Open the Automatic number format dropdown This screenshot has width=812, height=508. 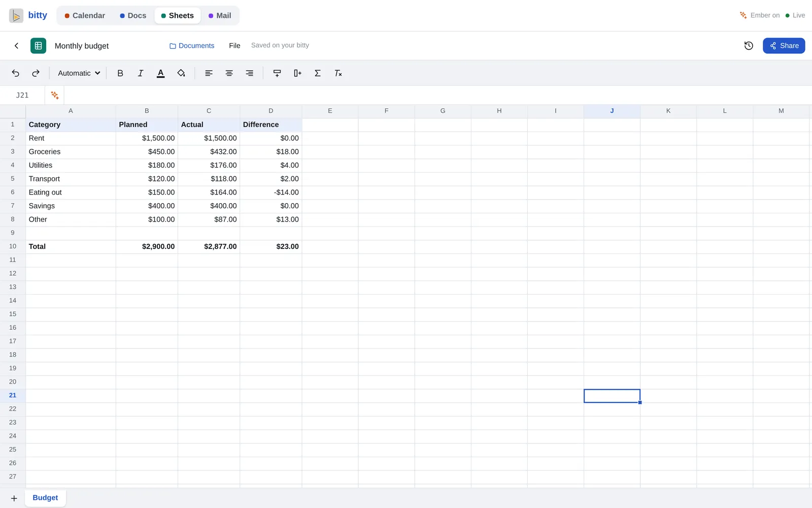79,73
